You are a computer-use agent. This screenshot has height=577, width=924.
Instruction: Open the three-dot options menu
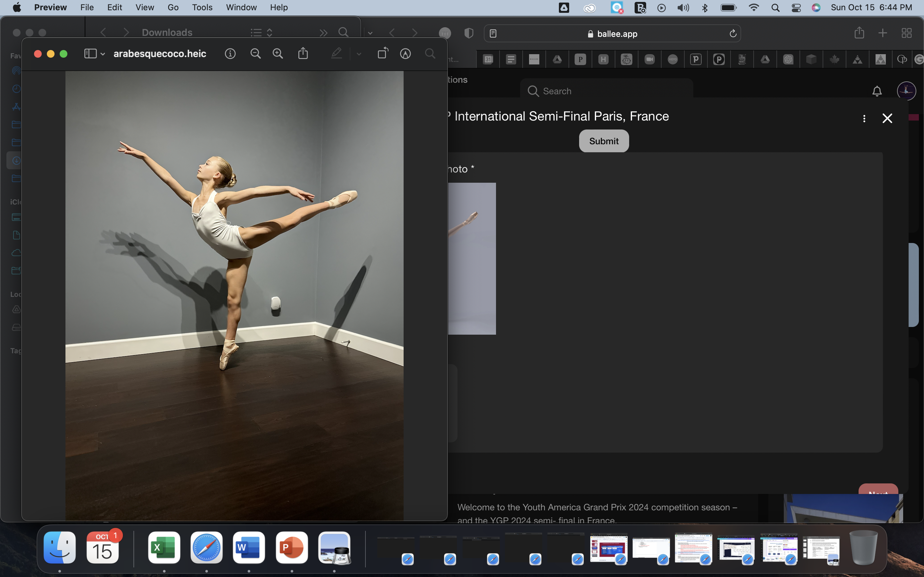[864, 119]
